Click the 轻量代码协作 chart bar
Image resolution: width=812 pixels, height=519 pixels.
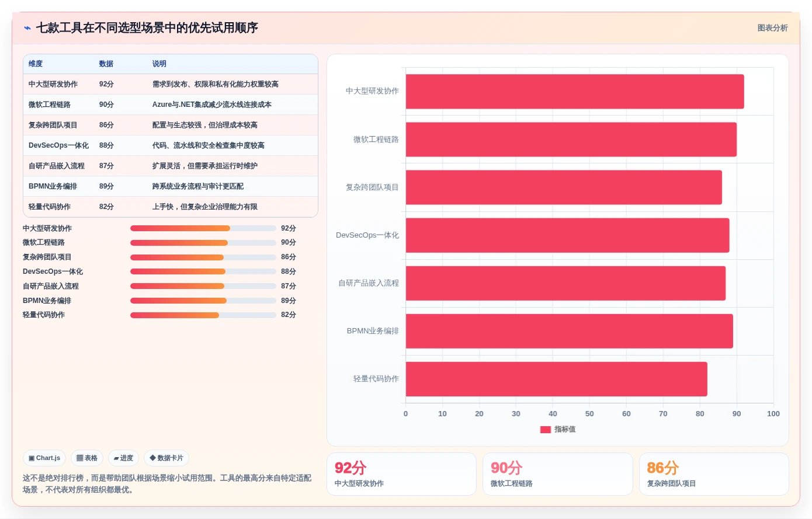coord(557,379)
